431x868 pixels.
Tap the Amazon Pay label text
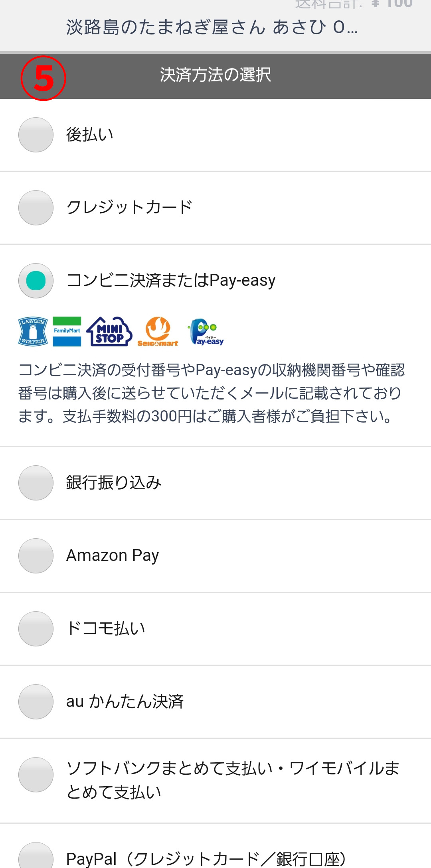(x=113, y=556)
